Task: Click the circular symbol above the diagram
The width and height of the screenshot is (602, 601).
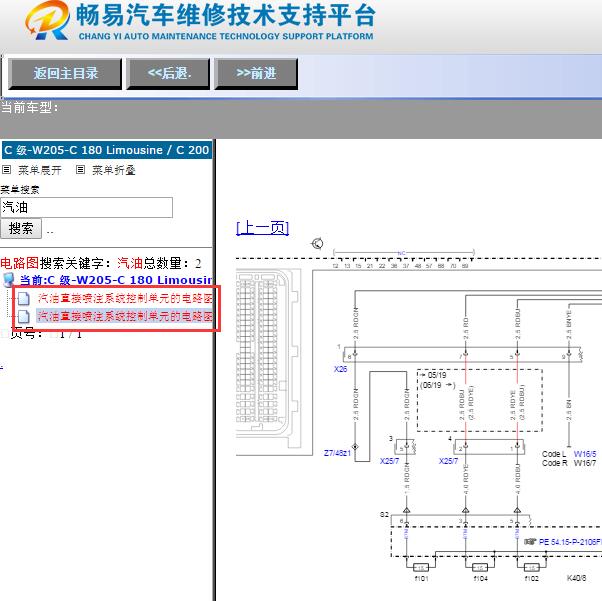Action: coord(317,243)
